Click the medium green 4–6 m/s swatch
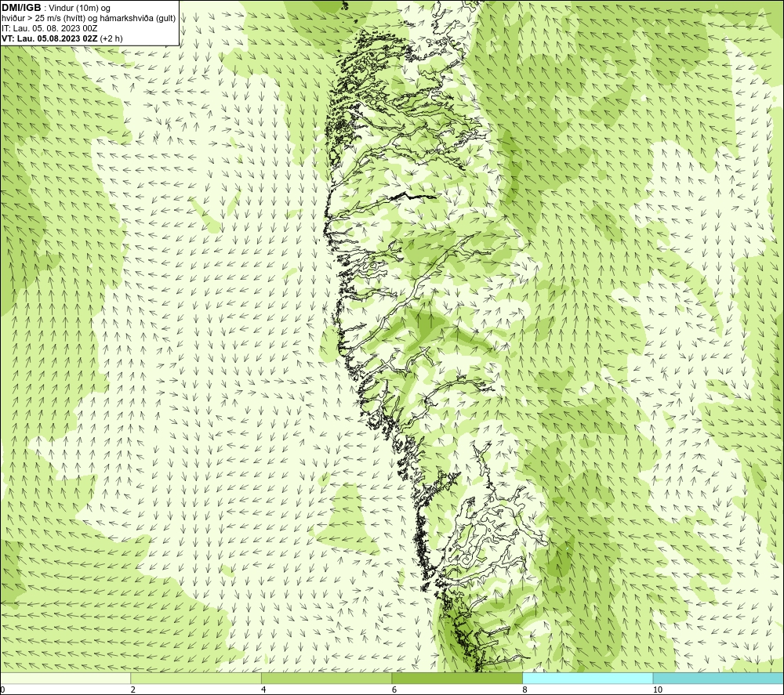This screenshot has height=695, width=784. [326, 678]
